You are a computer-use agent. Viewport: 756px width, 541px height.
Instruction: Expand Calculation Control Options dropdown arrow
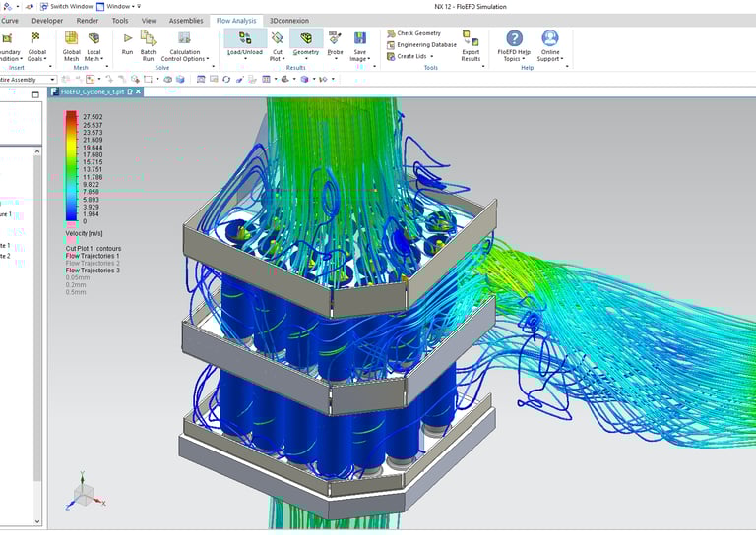[208, 59]
